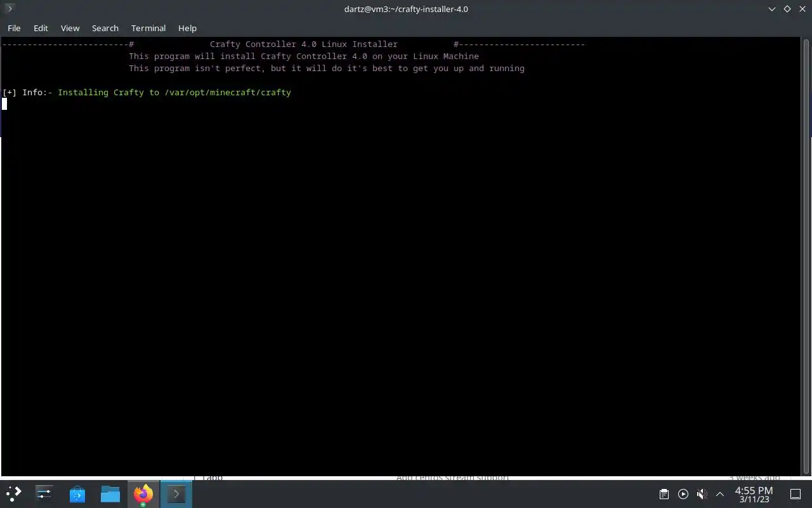Open the View menu
Screen dimensions: 812x508
[70, 28]
